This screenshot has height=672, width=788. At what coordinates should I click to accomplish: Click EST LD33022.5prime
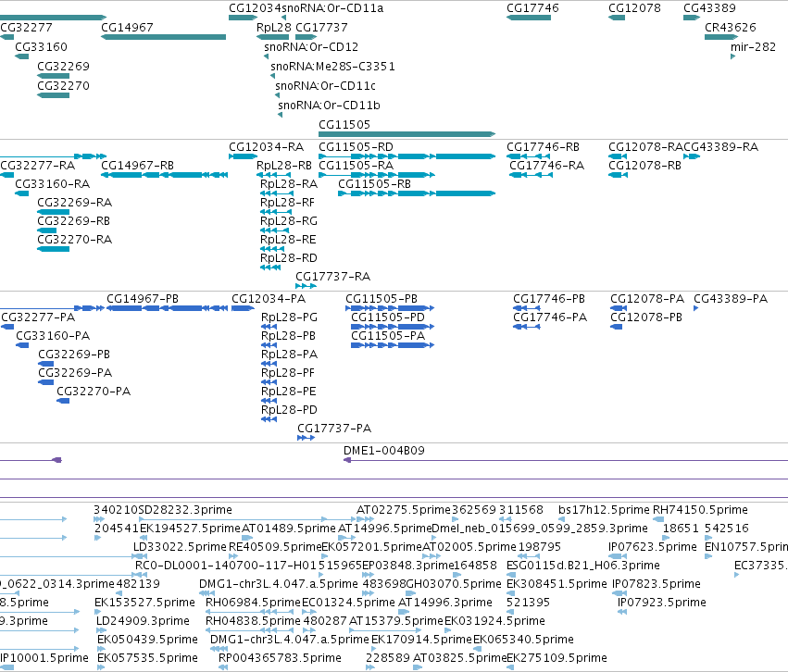click(180, 547)
